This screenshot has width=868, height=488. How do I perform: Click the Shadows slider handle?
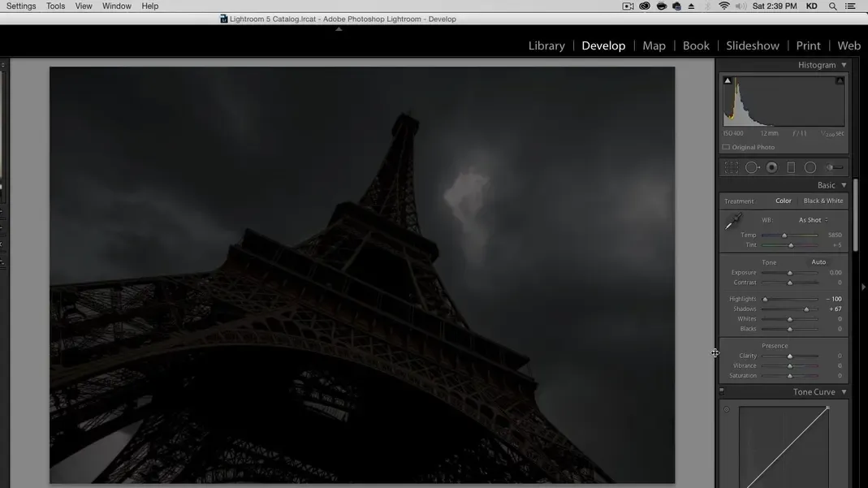[x=806, y=309]
